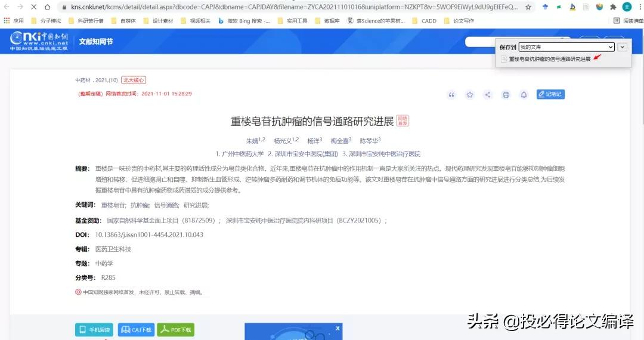Open the 论文写作 bookmark folder
Viewport: 644px width, 340px height.
[459, 20]
